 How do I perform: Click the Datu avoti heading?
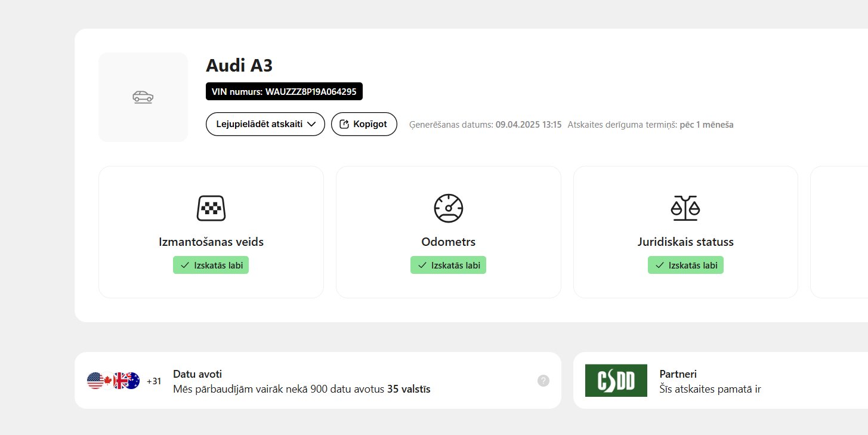point(197,374)
